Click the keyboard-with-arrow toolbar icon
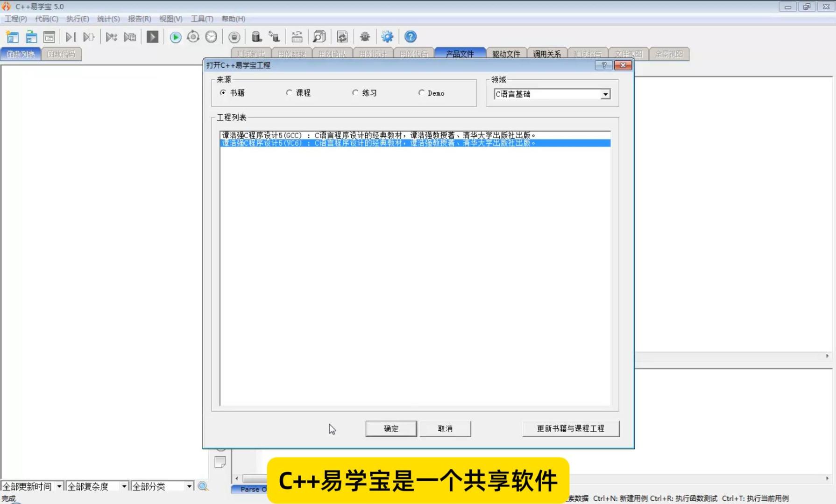Image resolution: width=836 pixels, height=504 pixels. (297, 37)
